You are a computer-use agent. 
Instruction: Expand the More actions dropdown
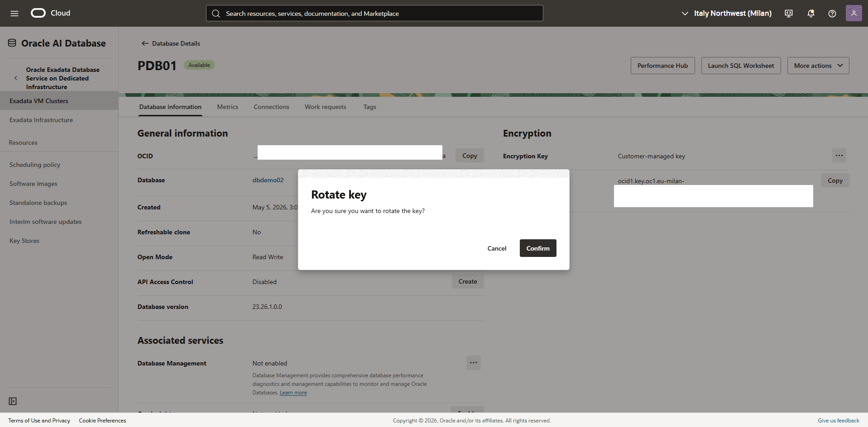[x=818, y=66]
